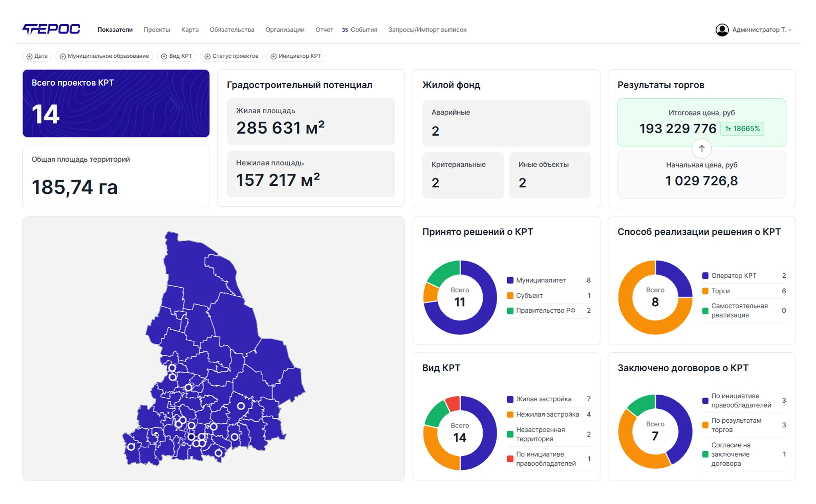
Task: Click the plus icon on Вид КРТ filter
Action: pyautogui.click(x=164, y=56)
